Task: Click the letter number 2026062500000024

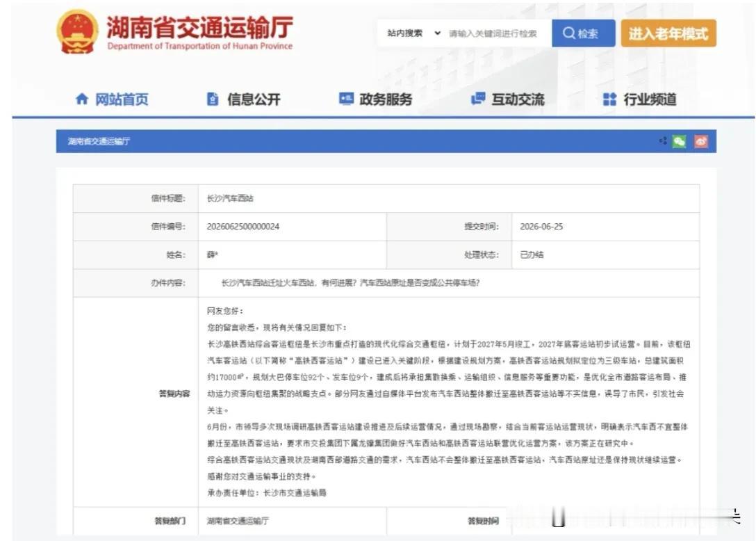Action: 243,226
